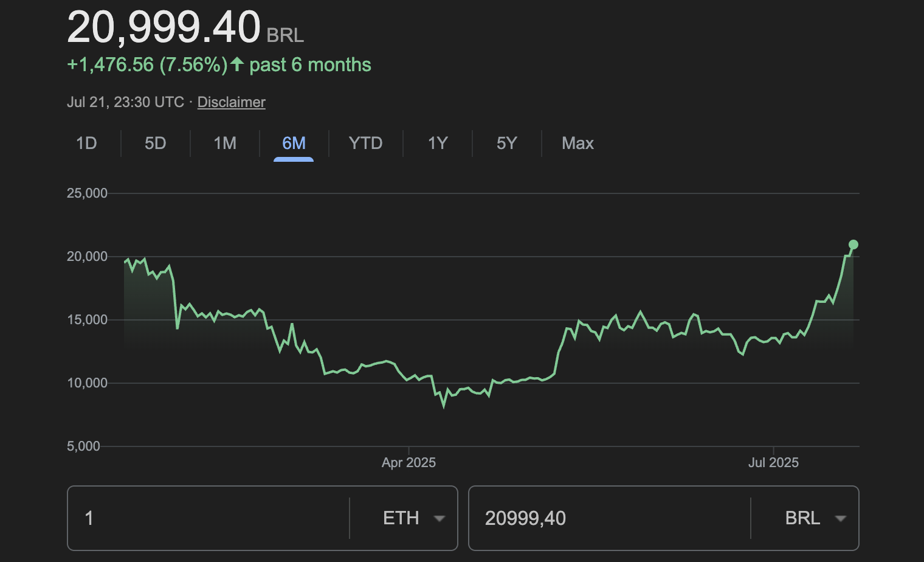Viewport: 924px width, 562px height.
Task: Click the 10,000 y-axis label
Action: (87, 383)
